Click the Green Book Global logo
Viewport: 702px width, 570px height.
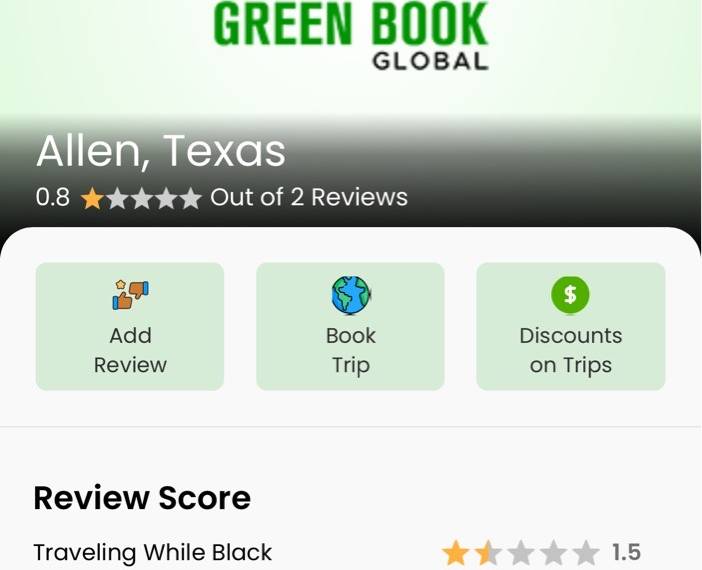coord(351,36)
